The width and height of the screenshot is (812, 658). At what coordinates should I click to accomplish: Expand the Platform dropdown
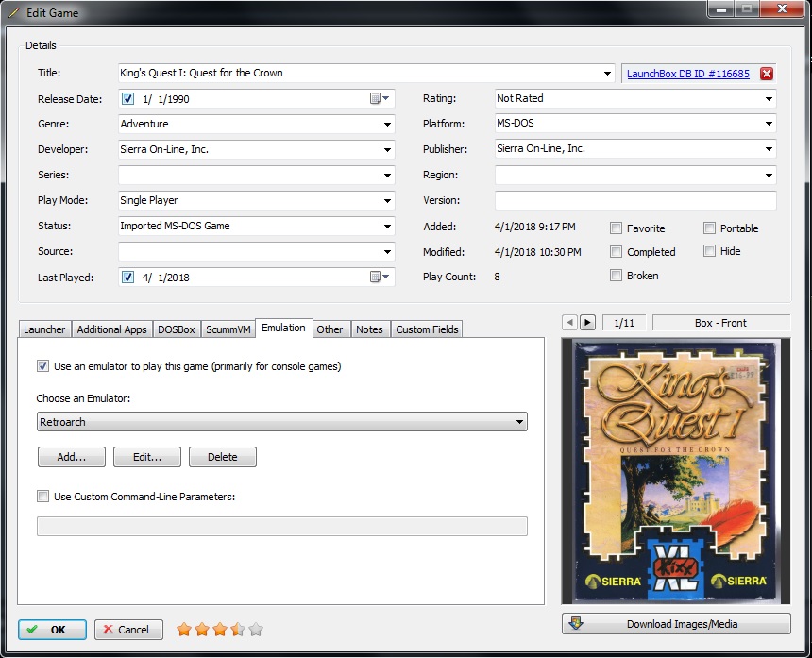pos(769,124)
